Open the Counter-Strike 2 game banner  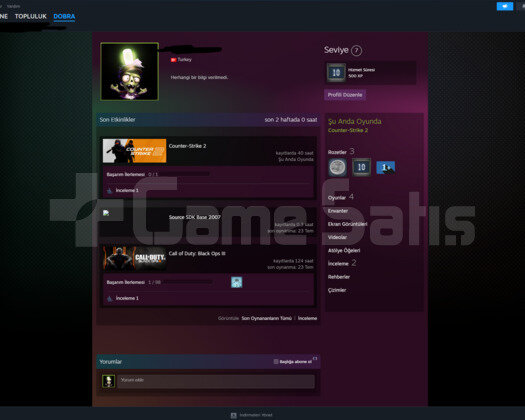(134, 151)
